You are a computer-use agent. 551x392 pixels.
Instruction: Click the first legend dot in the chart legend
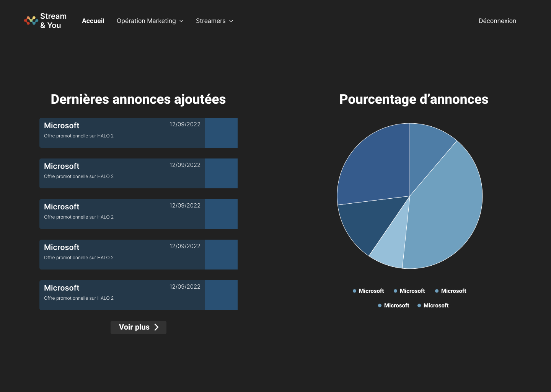pos(354,291)
